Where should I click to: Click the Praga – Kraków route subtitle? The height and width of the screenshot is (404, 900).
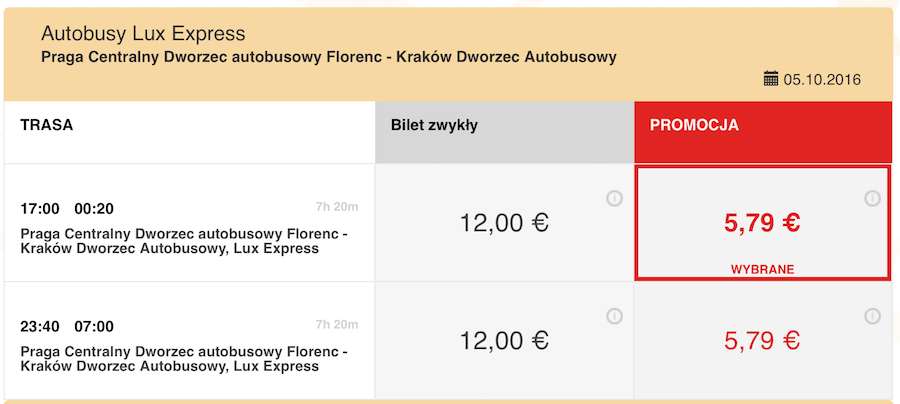tap(328, 56)
